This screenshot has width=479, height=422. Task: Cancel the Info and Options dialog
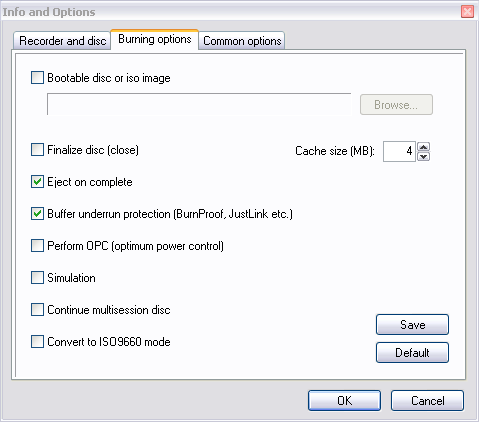[x=427, y=400]
